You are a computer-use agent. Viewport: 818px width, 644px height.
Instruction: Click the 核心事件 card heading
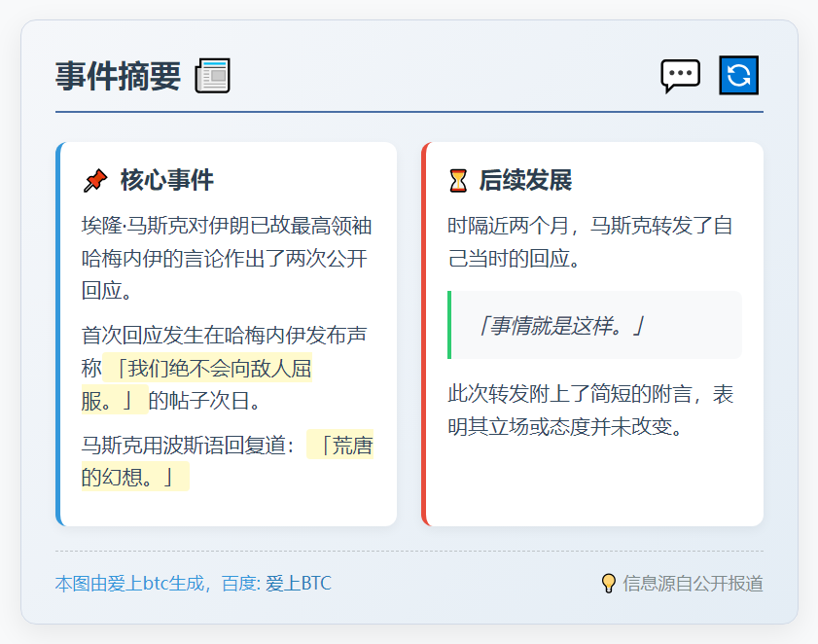pyautogui.click(x=167, y=180)
